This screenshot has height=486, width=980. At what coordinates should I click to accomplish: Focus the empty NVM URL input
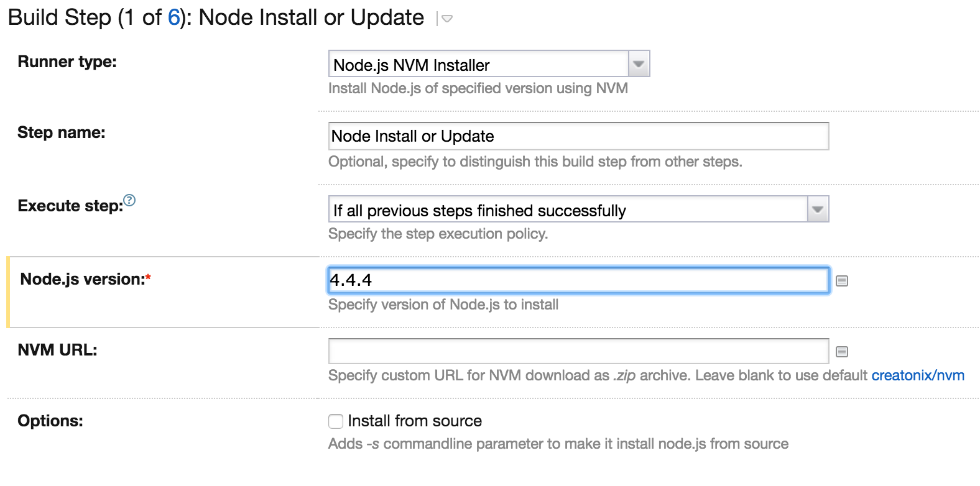(578, 351)
